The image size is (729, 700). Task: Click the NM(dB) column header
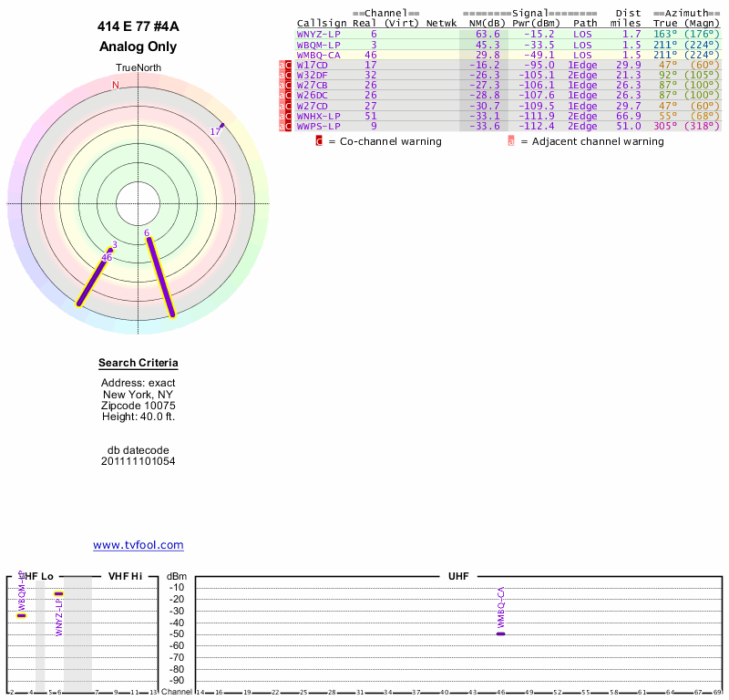(x=483, y=23)
